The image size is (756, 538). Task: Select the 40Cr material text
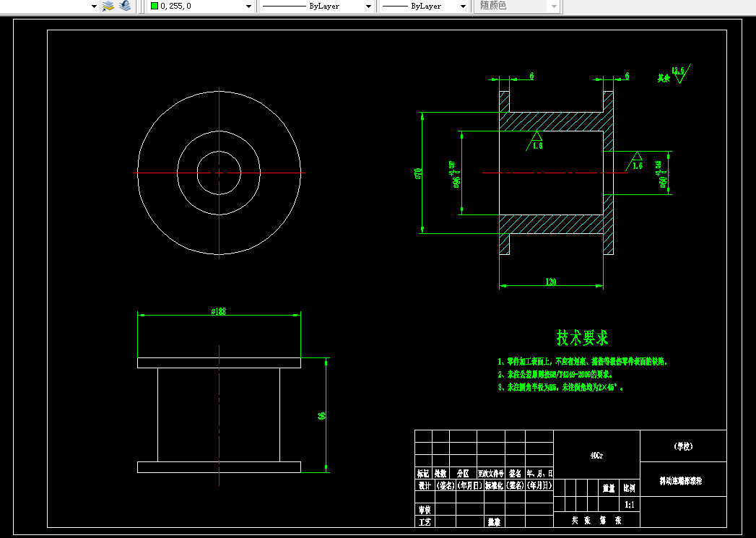point(596,456)
